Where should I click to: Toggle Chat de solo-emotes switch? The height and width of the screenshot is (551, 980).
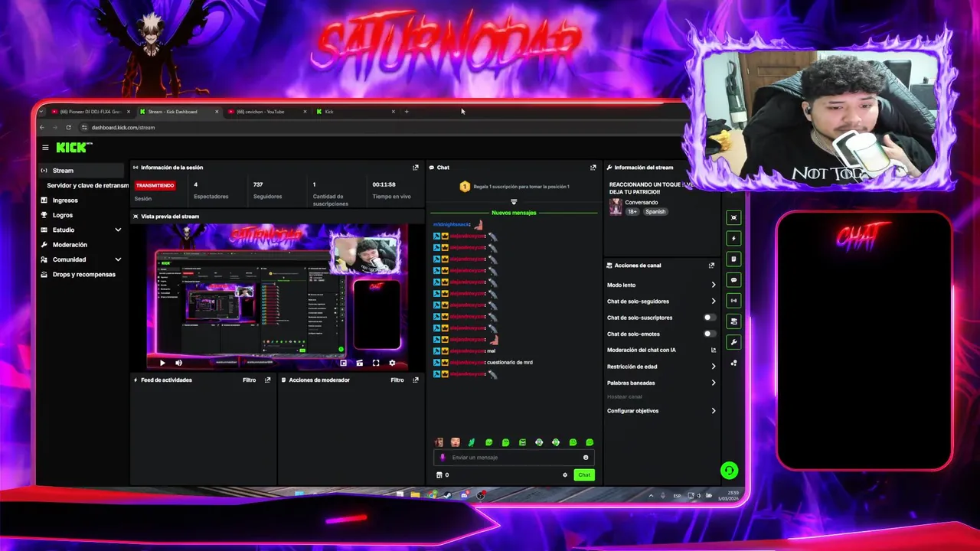coord(710,334)
